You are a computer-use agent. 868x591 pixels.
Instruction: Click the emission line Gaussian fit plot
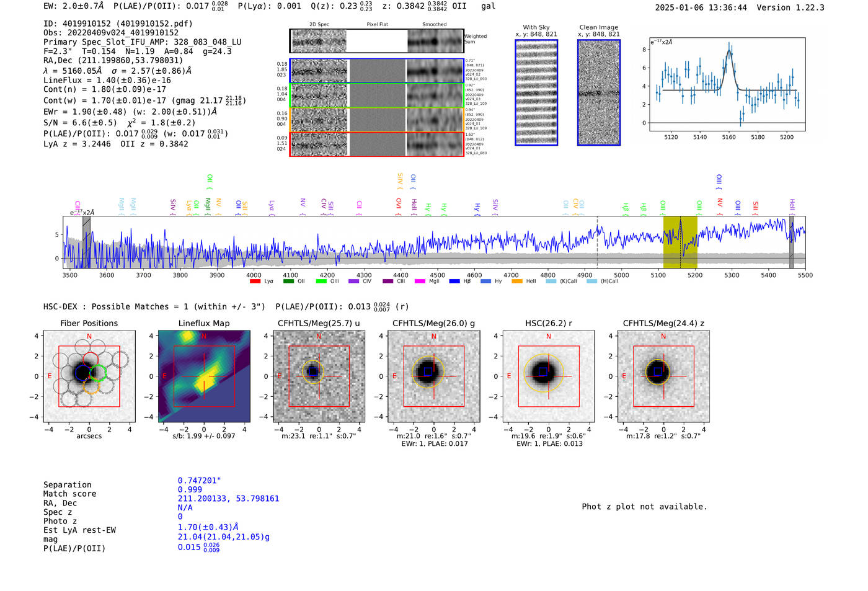coord(727,84)
